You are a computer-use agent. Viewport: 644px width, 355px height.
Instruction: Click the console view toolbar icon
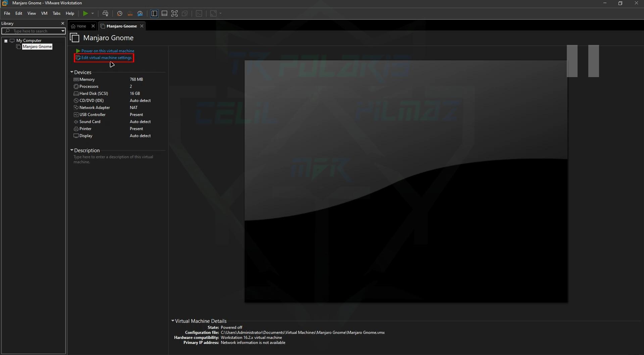tap(199, 13)
